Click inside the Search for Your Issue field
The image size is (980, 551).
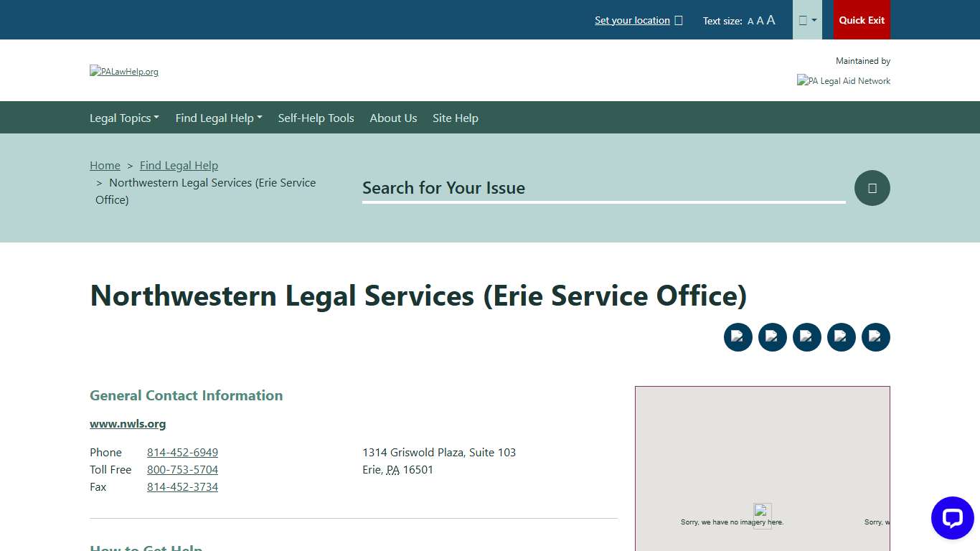[603, 188]
